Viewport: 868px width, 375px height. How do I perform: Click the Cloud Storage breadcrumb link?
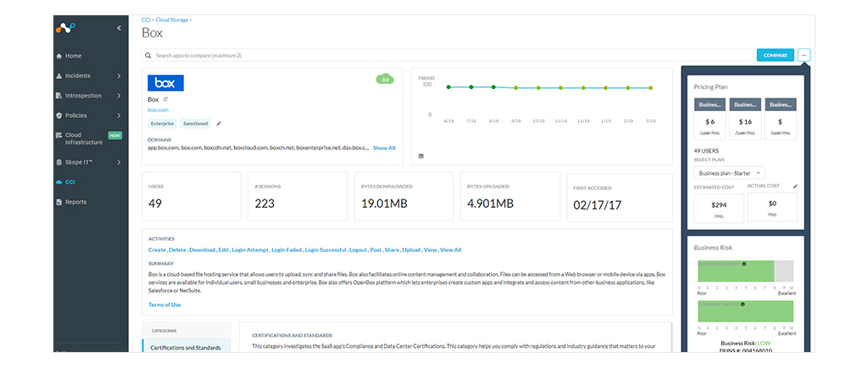(171, 20)
